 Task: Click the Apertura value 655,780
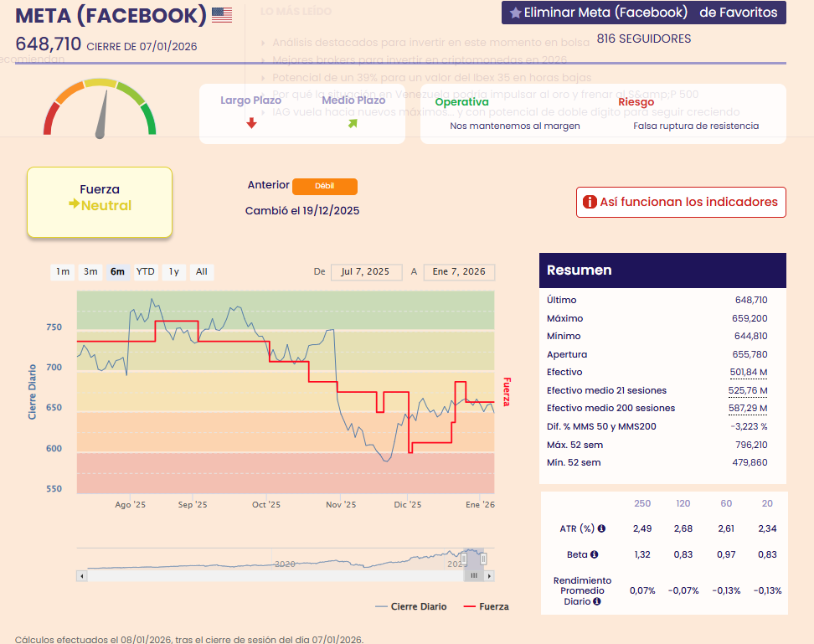pos(750,354)
